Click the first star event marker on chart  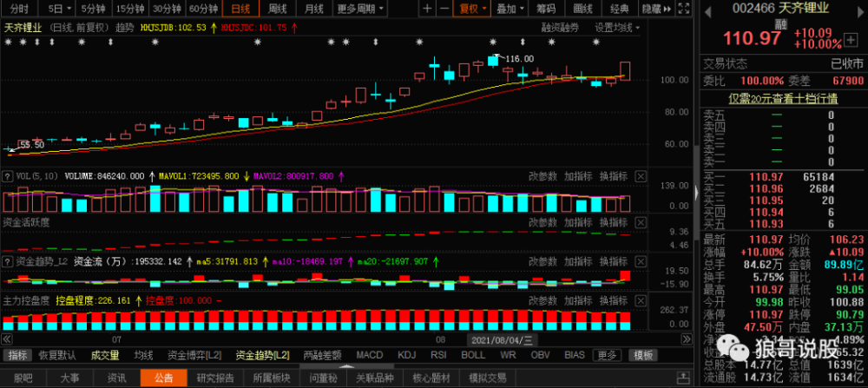click(9, 42)
